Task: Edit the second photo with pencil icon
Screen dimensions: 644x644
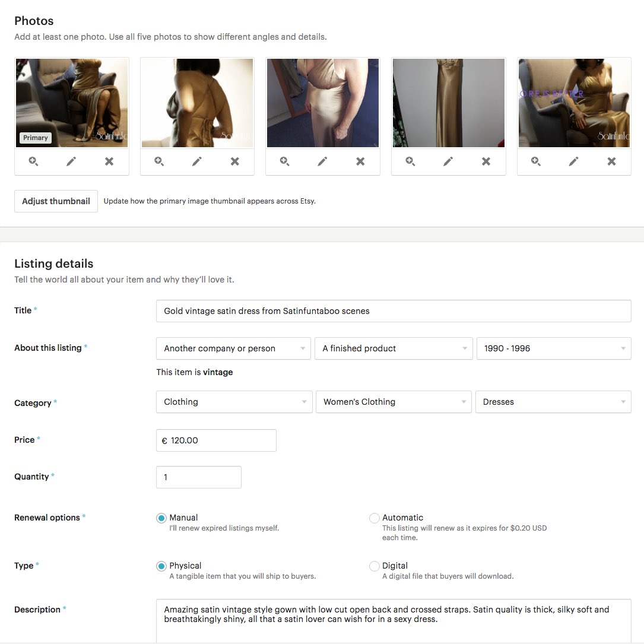Action: click(197, 161)
